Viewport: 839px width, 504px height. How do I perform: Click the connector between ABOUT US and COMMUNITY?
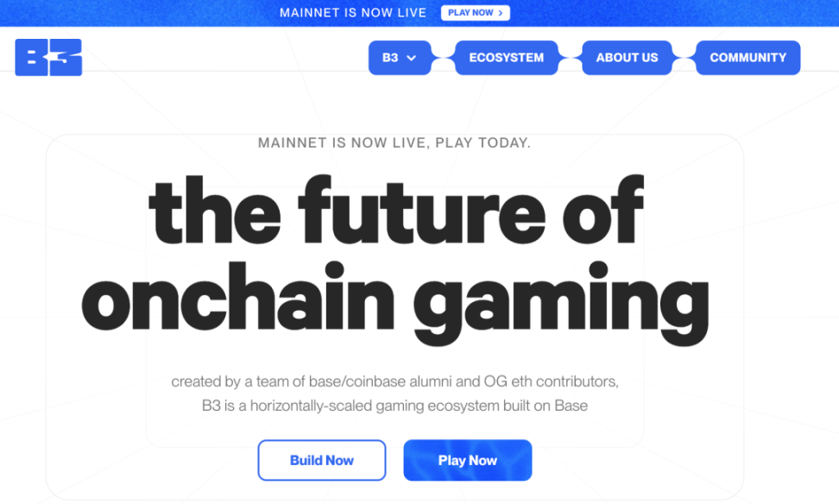click(x=684, y=58)
